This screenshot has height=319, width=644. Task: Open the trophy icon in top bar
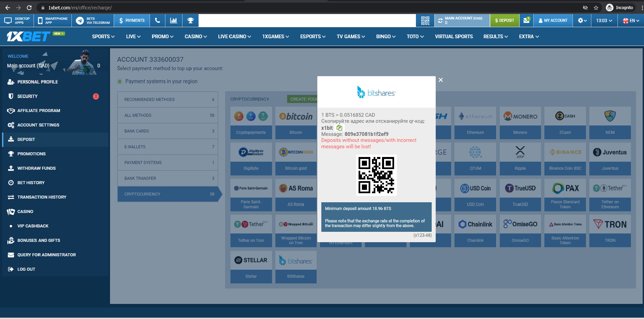(x=191, y=20)
